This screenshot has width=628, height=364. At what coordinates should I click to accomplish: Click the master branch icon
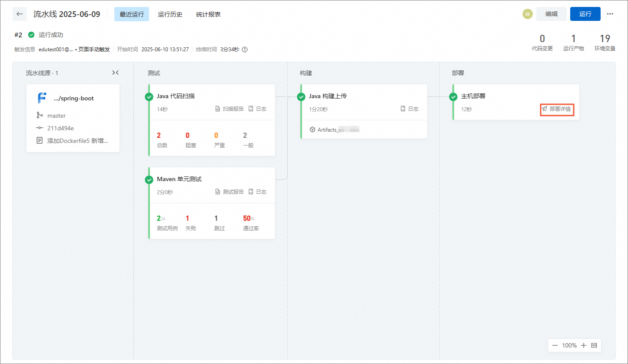40,116
